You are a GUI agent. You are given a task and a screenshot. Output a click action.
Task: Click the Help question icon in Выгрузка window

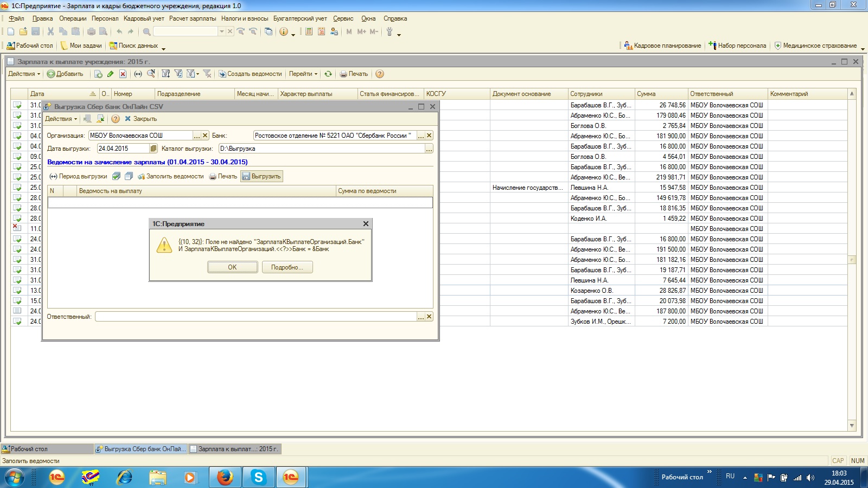coord(116,119)
